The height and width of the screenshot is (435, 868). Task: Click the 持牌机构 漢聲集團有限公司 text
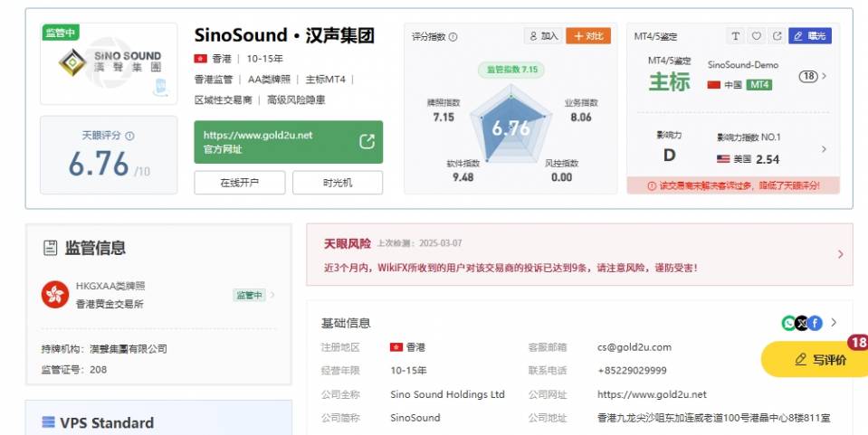point(104,349)
